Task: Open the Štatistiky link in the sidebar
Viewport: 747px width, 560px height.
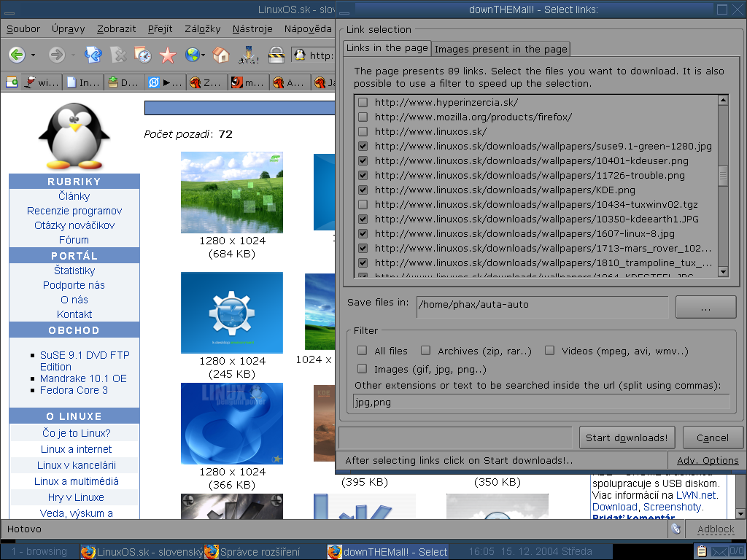Action: click(x=74, y=271)
